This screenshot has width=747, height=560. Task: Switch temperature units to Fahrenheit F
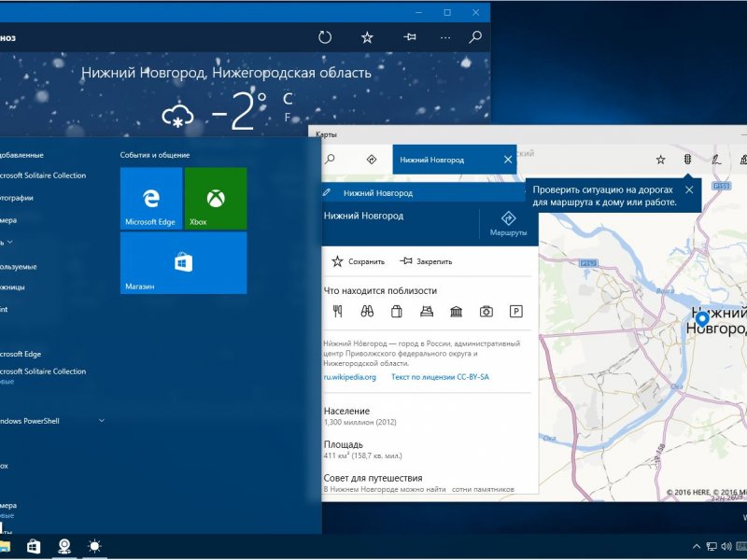pos(288,118)
